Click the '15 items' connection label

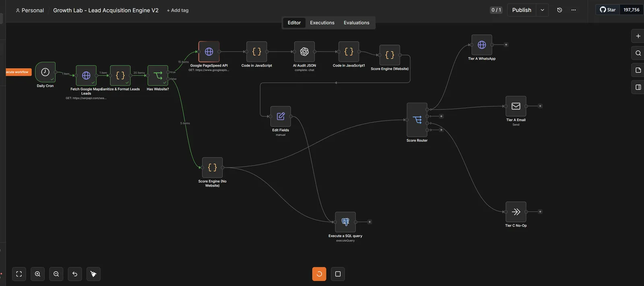(x=183, y=62)
